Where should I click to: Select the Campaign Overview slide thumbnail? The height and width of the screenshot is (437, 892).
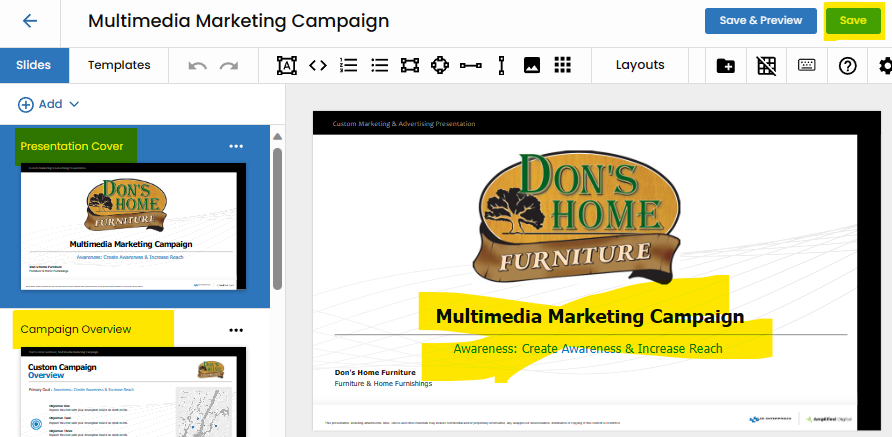coord(134,391)
